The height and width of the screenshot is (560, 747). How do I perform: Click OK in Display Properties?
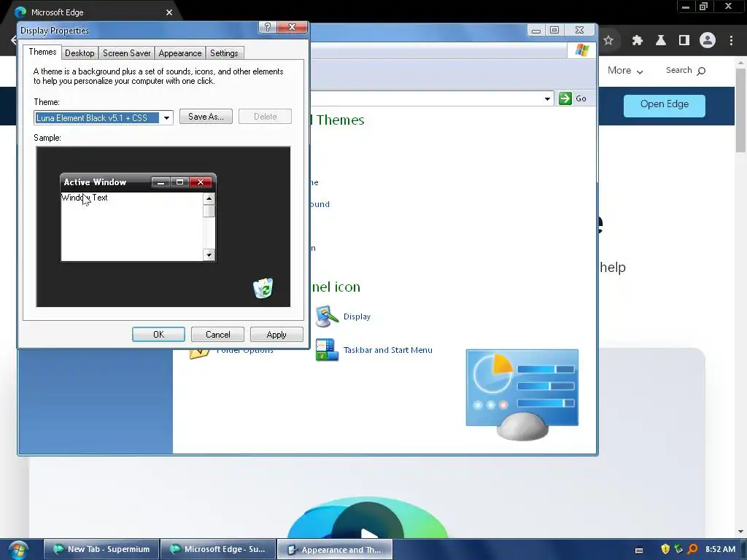(x=158, y=334)
